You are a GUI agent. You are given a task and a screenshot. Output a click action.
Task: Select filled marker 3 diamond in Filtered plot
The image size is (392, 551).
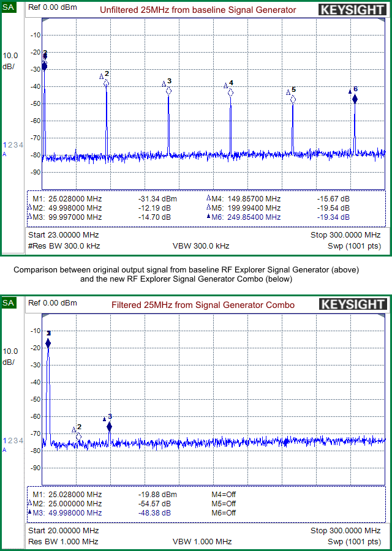(x=110, y=427)
